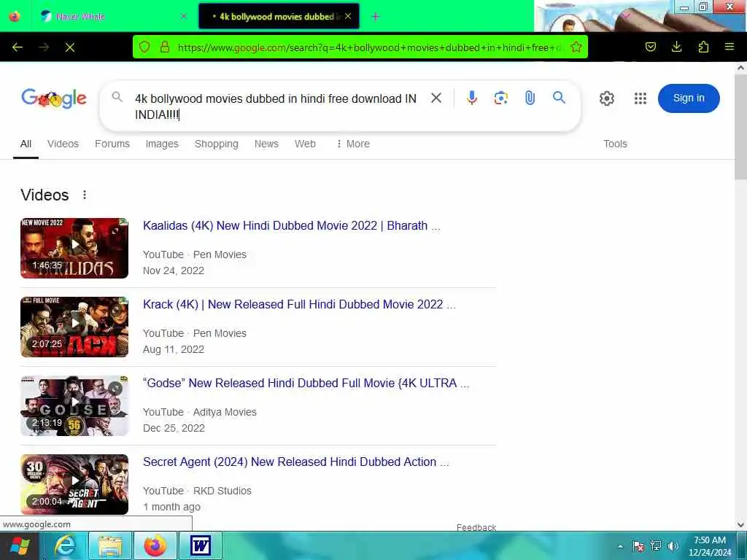
Task: Open the Secret Agent (2024) movie link
Action: [296, 462]
